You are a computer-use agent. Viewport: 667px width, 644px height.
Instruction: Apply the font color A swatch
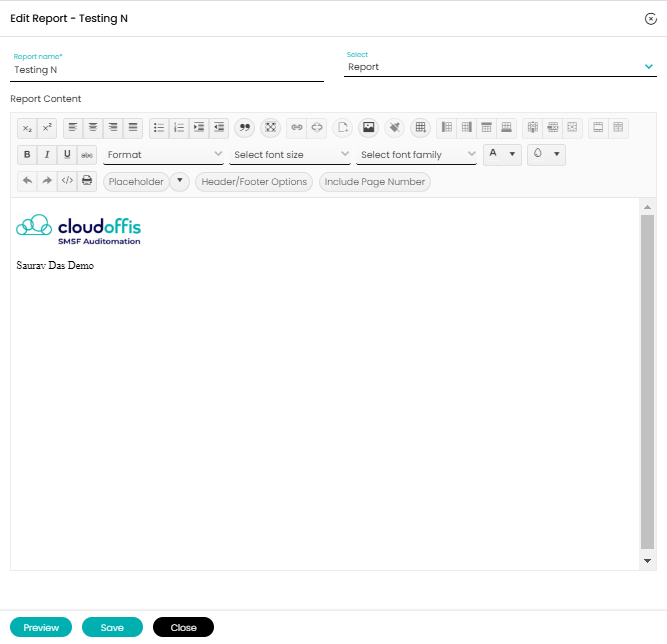tap(493, 154)
